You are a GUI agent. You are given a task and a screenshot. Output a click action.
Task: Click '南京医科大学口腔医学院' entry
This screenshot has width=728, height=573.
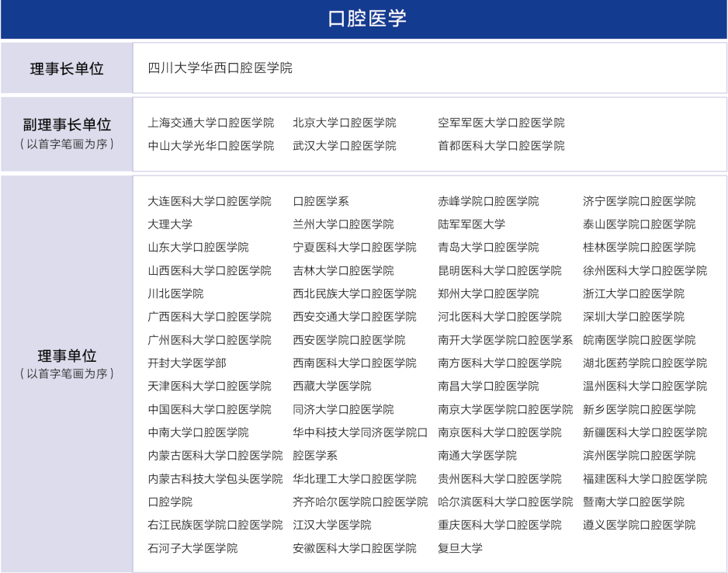[x=500, y=432]
